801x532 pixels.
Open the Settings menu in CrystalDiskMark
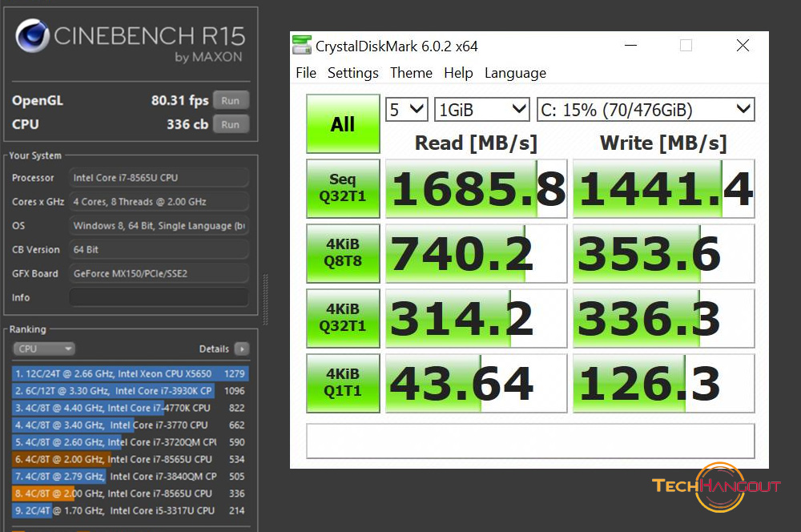353,73
